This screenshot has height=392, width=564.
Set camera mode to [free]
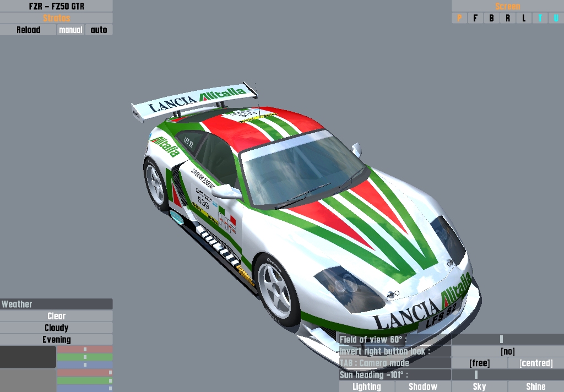coord(480,363)
